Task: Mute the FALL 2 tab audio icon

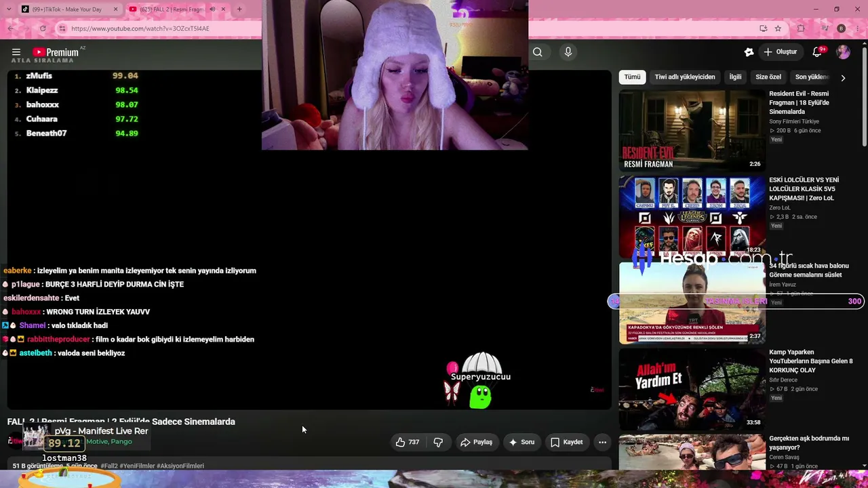Action: click(x=212, y=9)
